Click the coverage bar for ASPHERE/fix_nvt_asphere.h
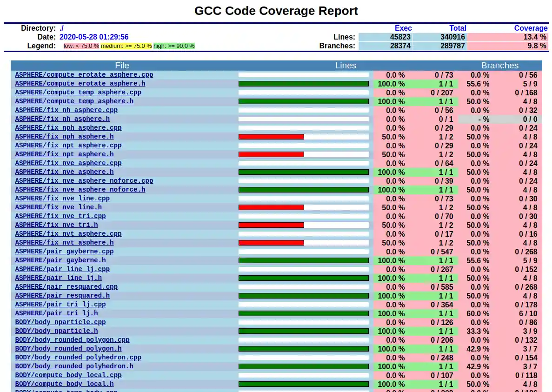This screenshot has width=552, height=392. tap(303, 242)
